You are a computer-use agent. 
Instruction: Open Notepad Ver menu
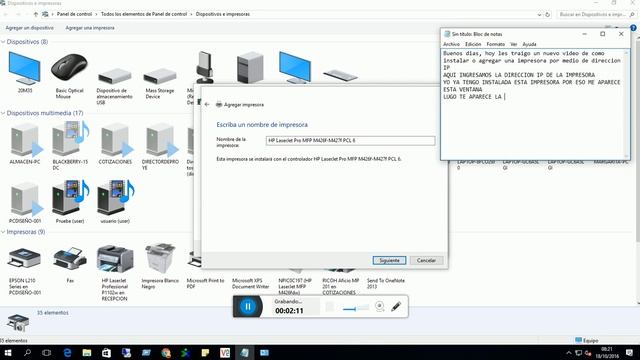point(513,44)
